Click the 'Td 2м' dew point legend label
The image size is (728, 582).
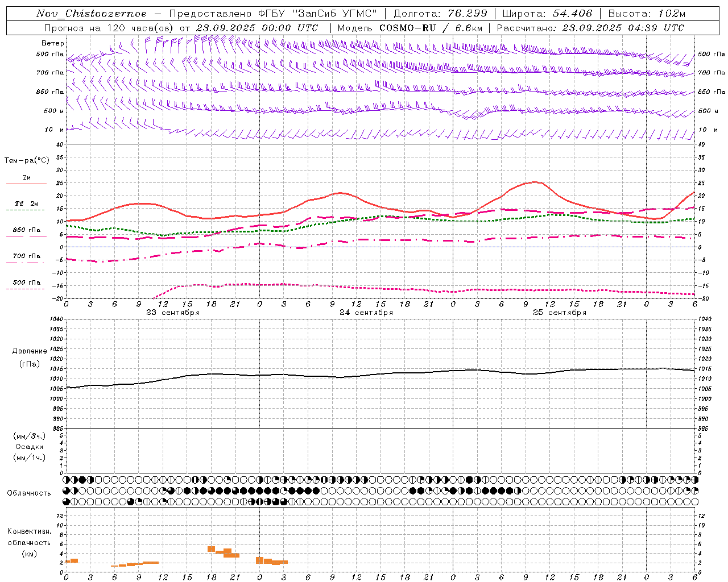click(x=26, y=203)
